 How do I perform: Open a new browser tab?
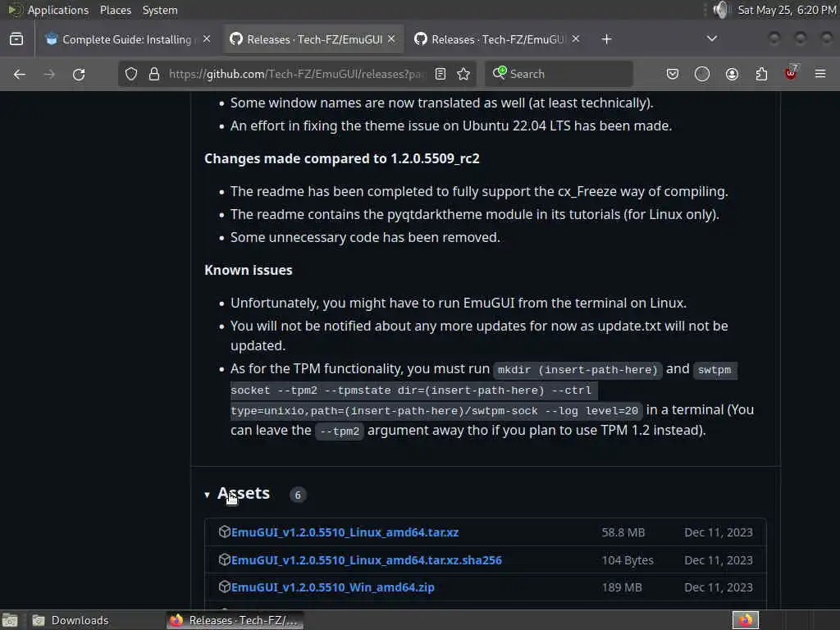(x=606, y=39)
